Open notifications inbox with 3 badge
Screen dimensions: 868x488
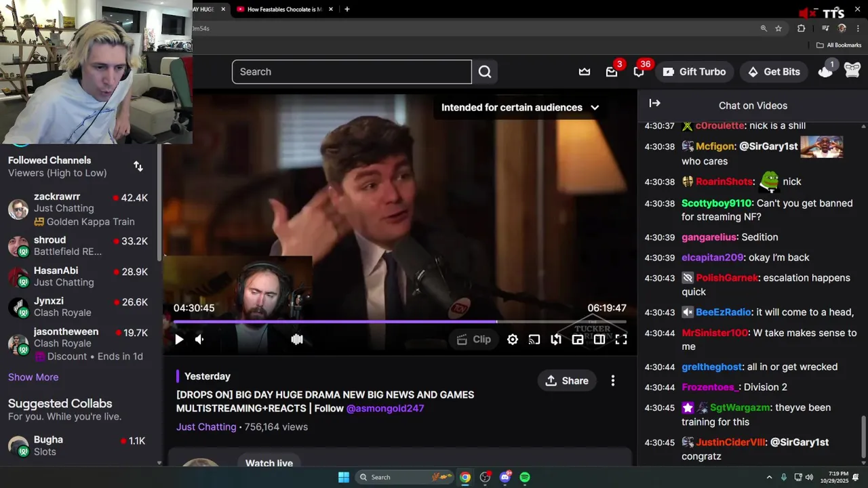click(x=612, y=71)
